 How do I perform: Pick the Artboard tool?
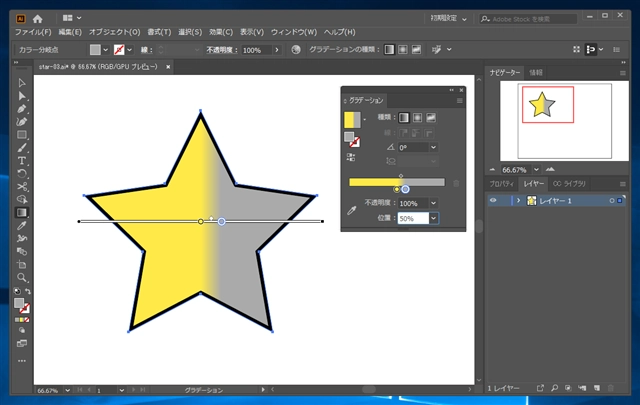22,265
